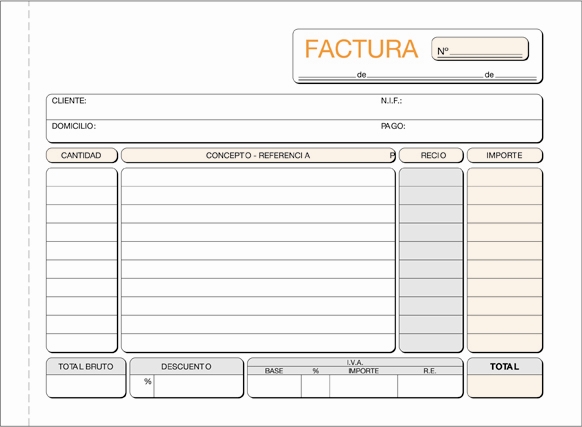Click the first gray price cell

431,177
